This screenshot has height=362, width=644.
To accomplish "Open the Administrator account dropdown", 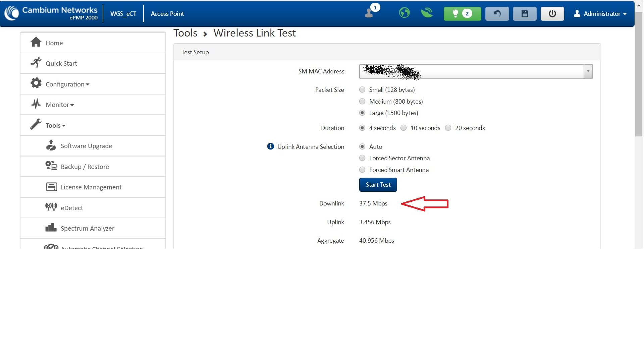I will (600, 14).
